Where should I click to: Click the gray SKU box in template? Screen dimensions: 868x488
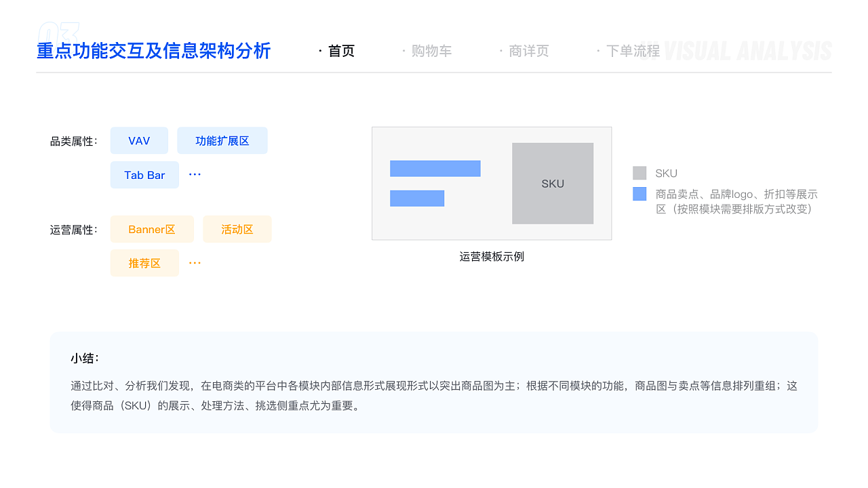coord(553,183)
